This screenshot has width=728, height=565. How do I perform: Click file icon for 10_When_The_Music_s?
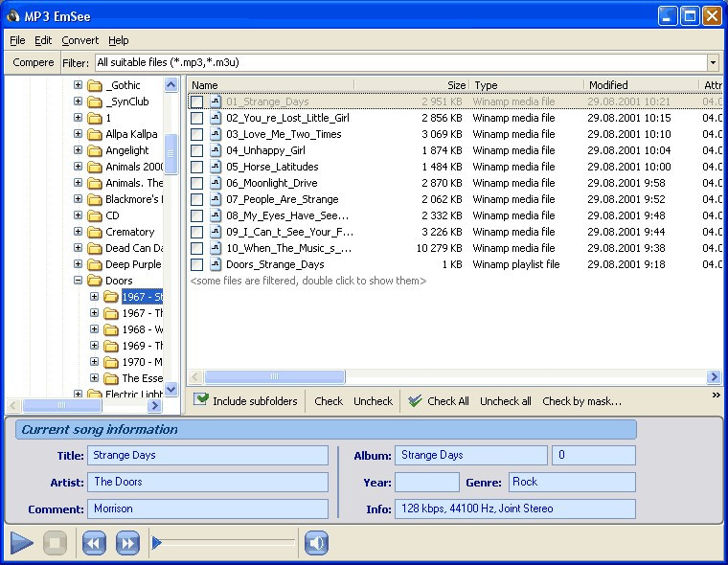click(215, 248)
